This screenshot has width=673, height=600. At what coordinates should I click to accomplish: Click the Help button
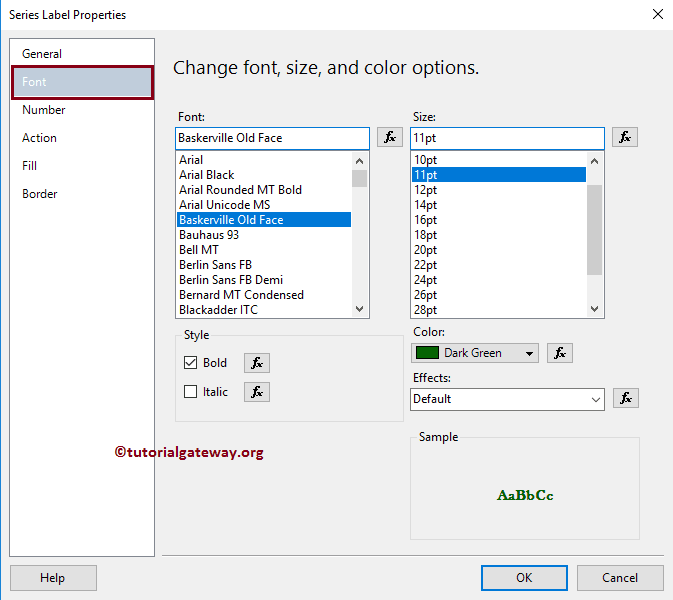53,578
